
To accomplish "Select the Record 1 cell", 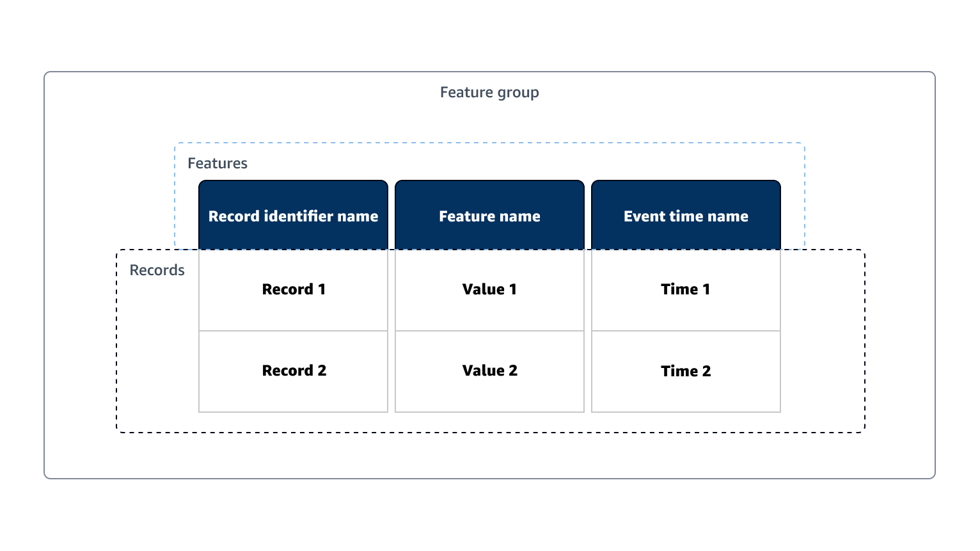I will tap(294, 289).
